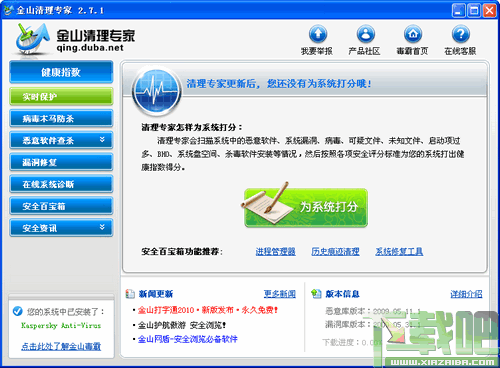Go to 毒霸首页 home icon
Screen dimensions: 500x368
tap(413, 34)
